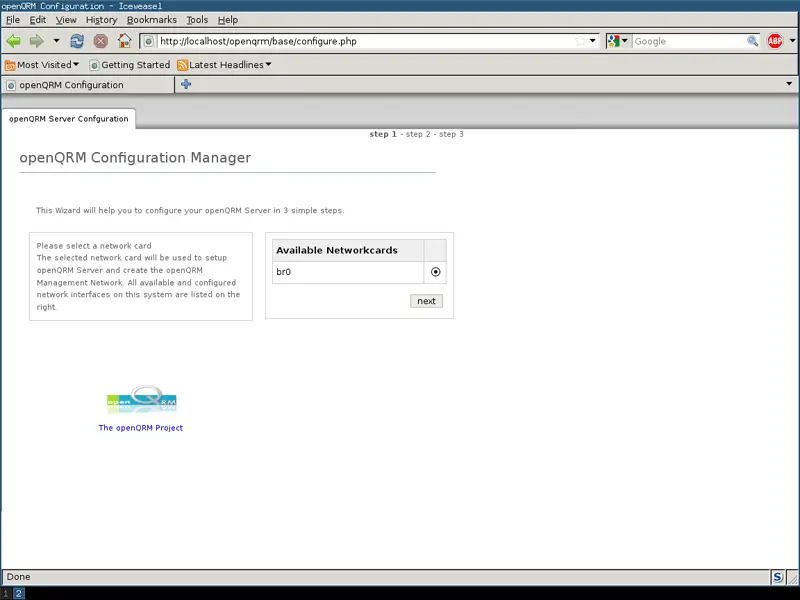Screen dimensions: 800x600
Task: Open the Getting Started bookmark
Action: click(130, 65)
